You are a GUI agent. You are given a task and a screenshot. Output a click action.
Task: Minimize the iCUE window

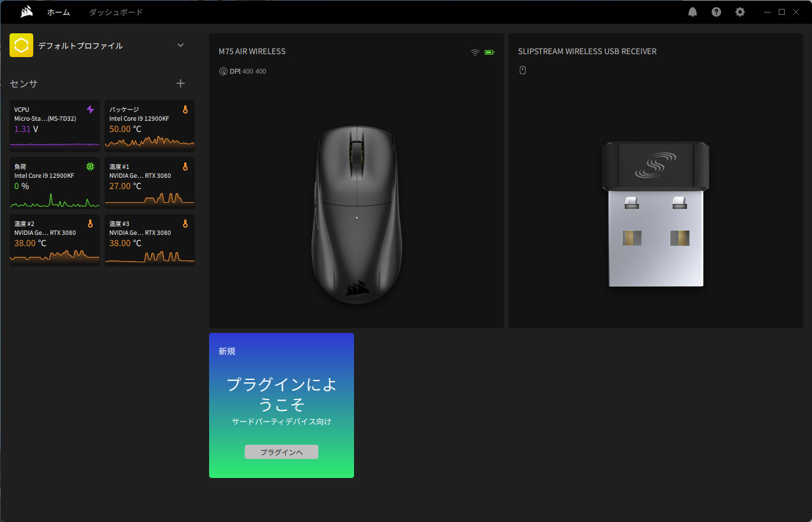(x=767, y=12)
